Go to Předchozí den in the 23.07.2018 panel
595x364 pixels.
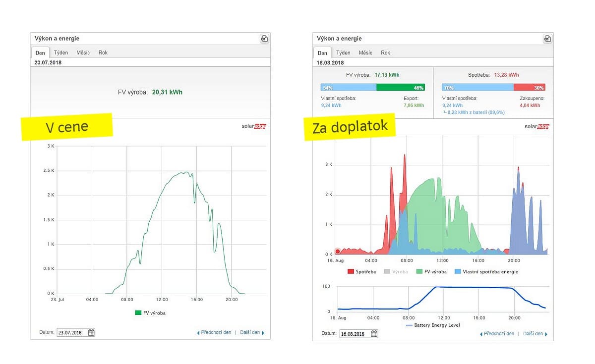tap(214, 333)
